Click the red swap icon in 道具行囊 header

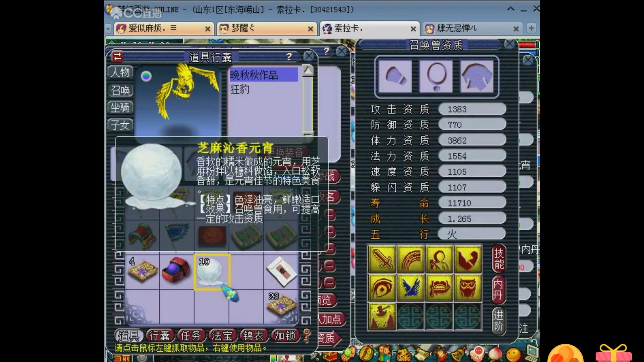click(117, 57)
